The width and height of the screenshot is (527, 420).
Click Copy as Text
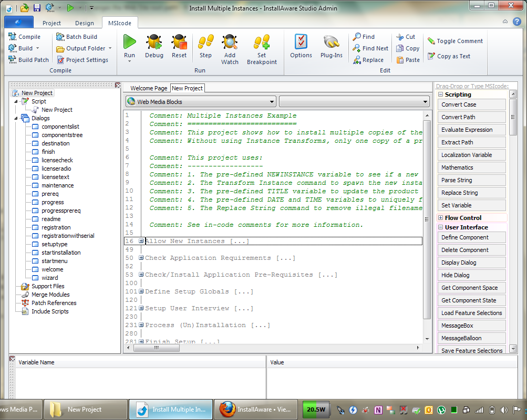tap(449, 56)
